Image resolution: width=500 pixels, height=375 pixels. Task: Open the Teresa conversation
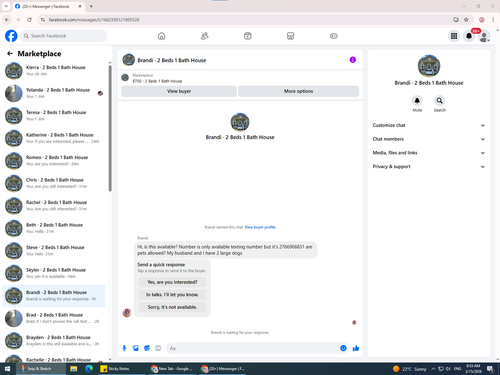(54, 116)
